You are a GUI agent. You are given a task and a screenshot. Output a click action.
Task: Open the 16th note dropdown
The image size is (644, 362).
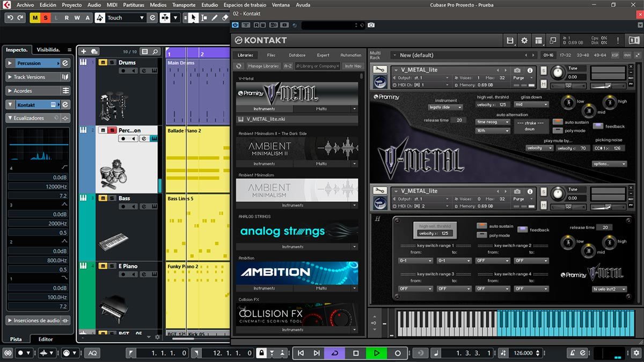[x=493, y=130]
